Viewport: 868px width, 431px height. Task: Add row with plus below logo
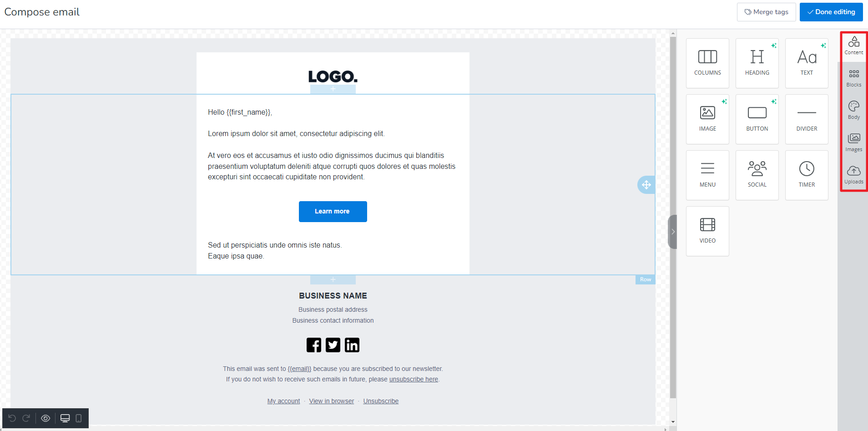tap(333, 89)
